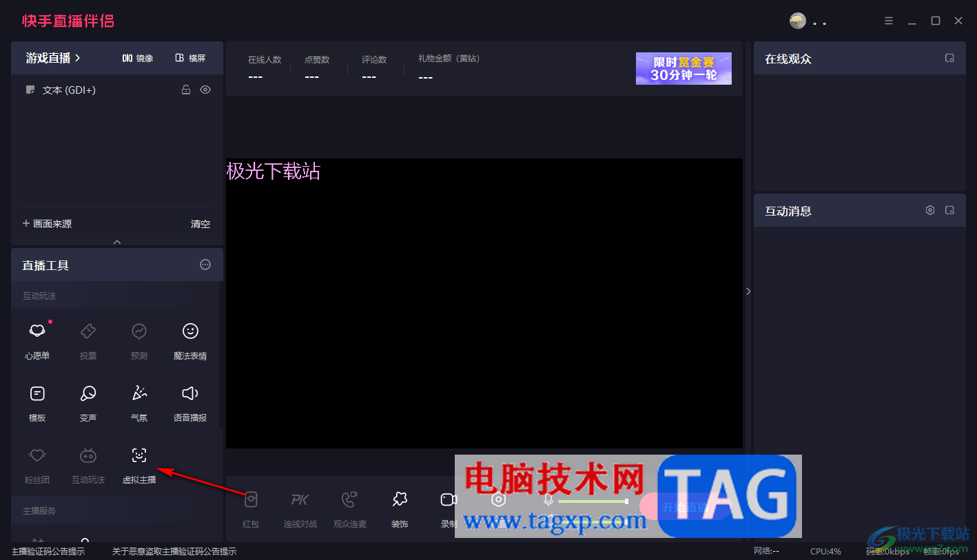
Task: Click 清空 to clear all sources
Action: tap(200, 224)
